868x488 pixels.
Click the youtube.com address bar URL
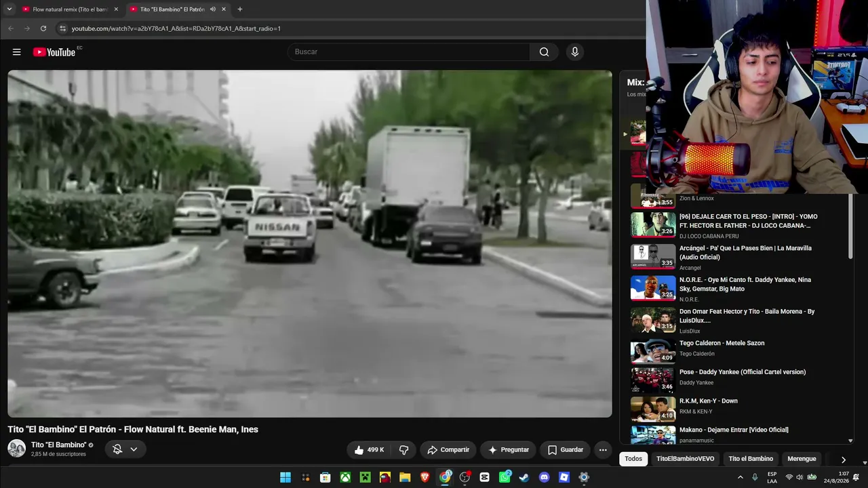coord(176,28)
